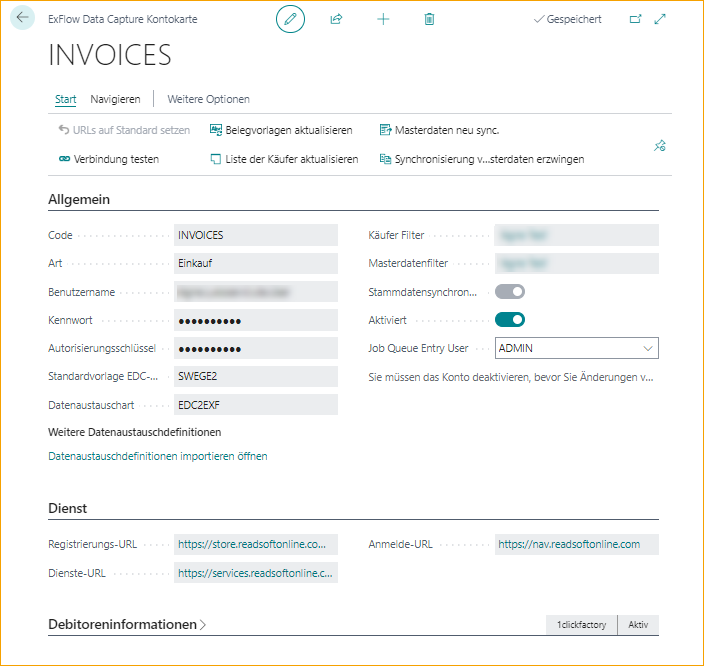This screenshot has height=666, width=704.
Task: Click the back arrow button
Action: coord(23,18)
